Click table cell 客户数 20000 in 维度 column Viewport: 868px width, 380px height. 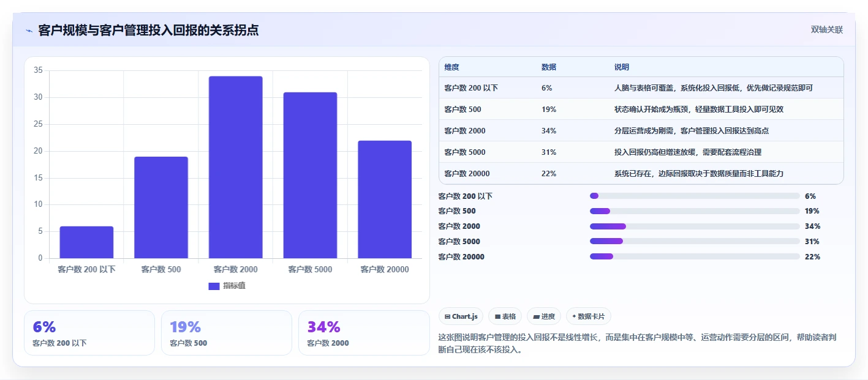pyautogui.click(x=467, y=174)
